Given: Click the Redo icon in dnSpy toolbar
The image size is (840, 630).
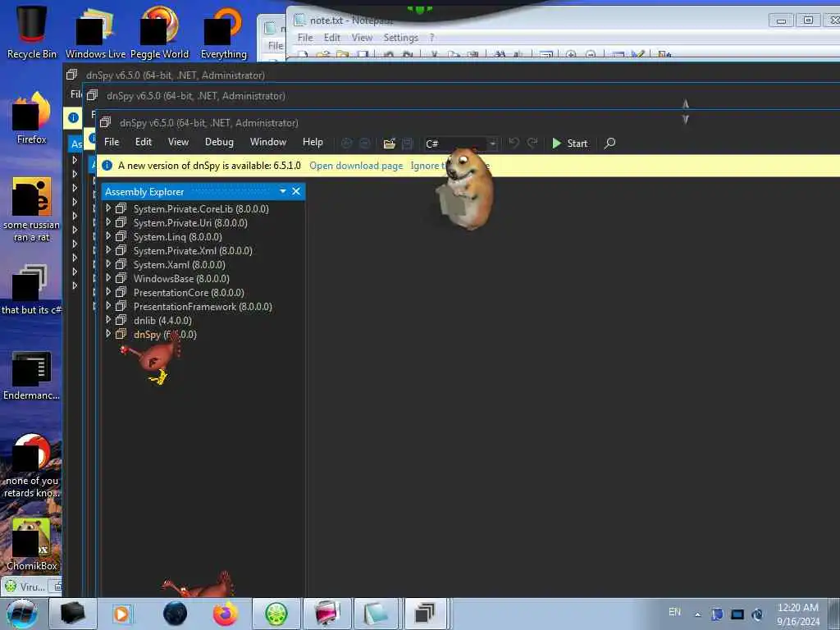Looking at the screenshot, I should coord(532,143).
